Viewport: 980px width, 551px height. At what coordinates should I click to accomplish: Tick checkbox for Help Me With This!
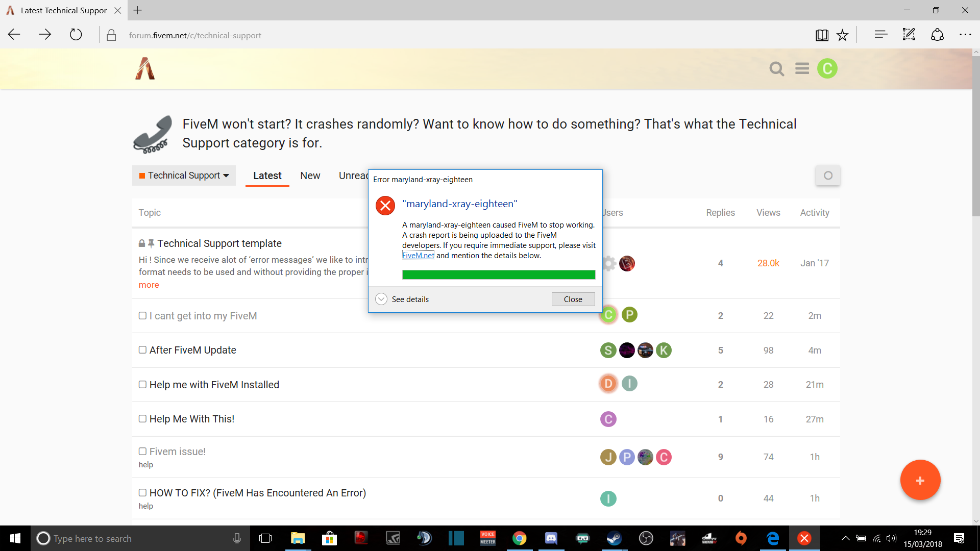click(x=142, y=419)
